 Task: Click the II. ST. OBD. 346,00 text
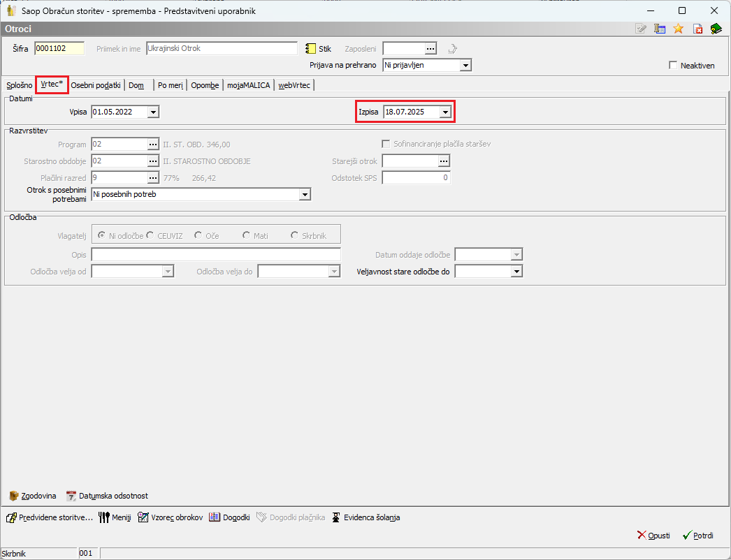[196, 145]
